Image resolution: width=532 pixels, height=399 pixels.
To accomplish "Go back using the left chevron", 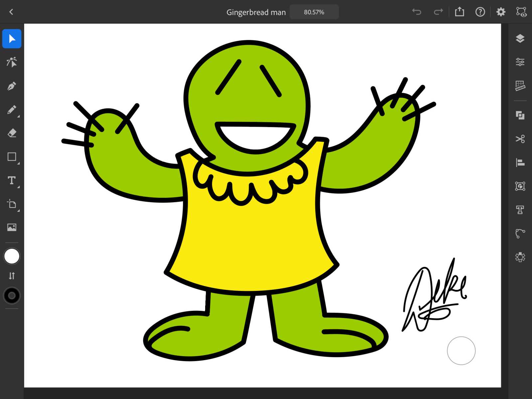I will tap(11, 12).
